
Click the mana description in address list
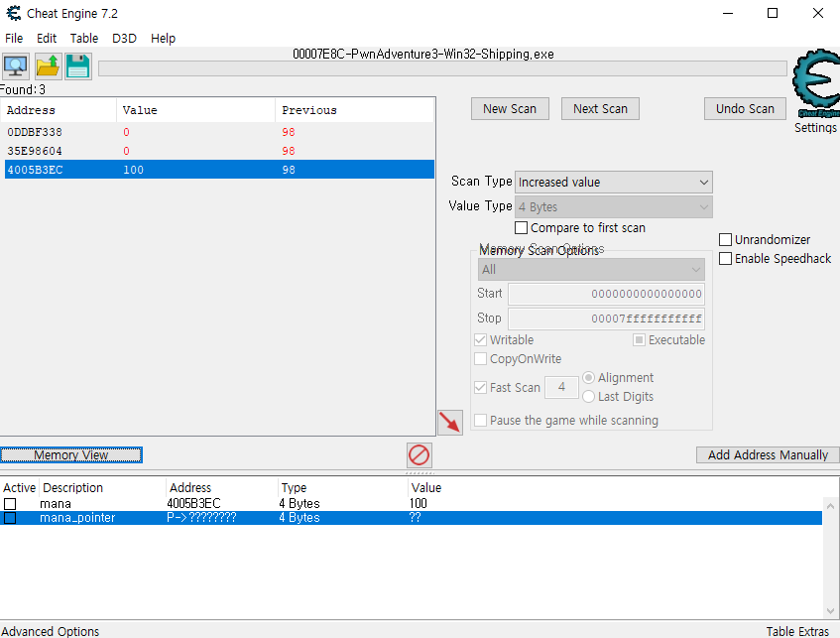coord(56,504)
